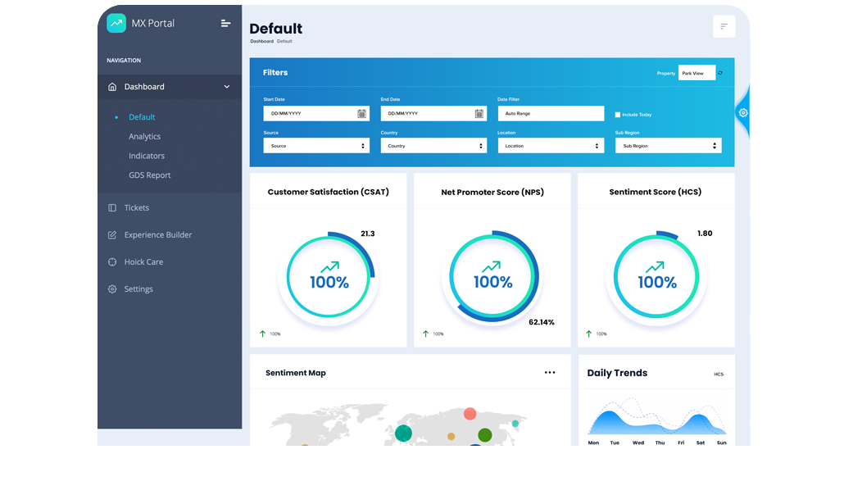Open the Country dropdown
The width and height of the screenshot is (844, 504).
coord(433,146)
